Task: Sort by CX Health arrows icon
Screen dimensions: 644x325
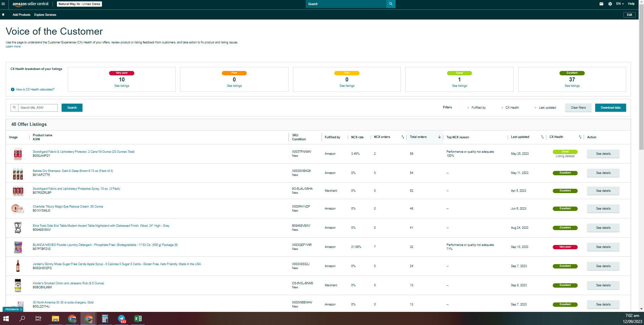Action: [x=580, y=137]
